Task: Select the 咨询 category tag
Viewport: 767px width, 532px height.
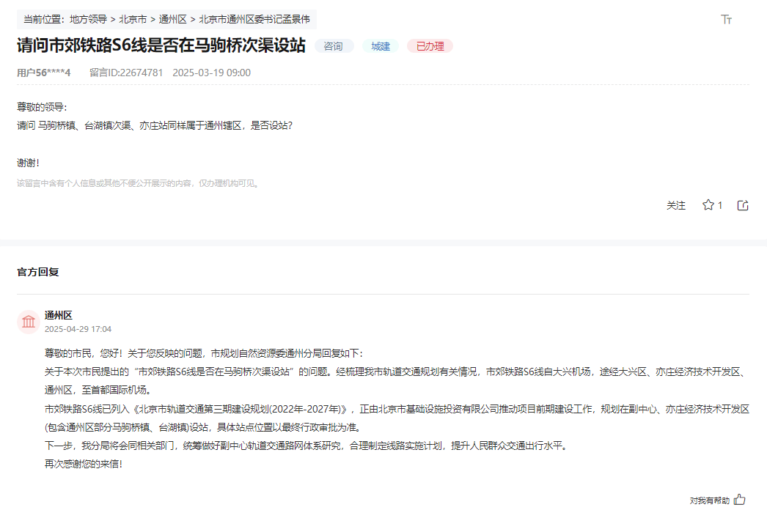Action: click(334, 45)
